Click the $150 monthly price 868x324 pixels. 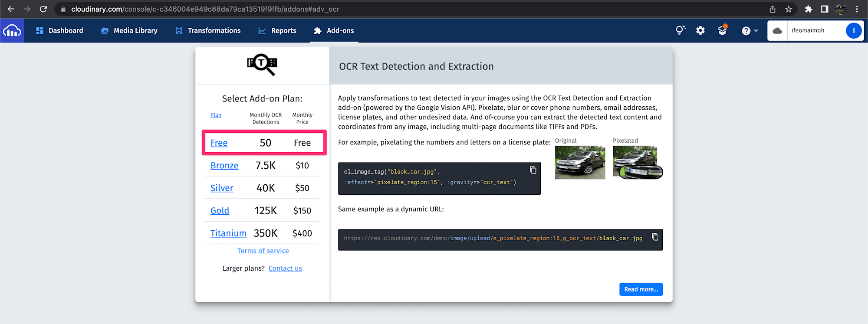[x=302, y=210]
